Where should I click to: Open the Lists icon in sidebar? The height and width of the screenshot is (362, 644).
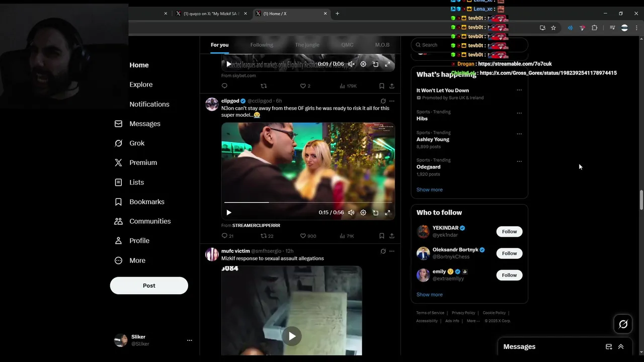(118, 182)
